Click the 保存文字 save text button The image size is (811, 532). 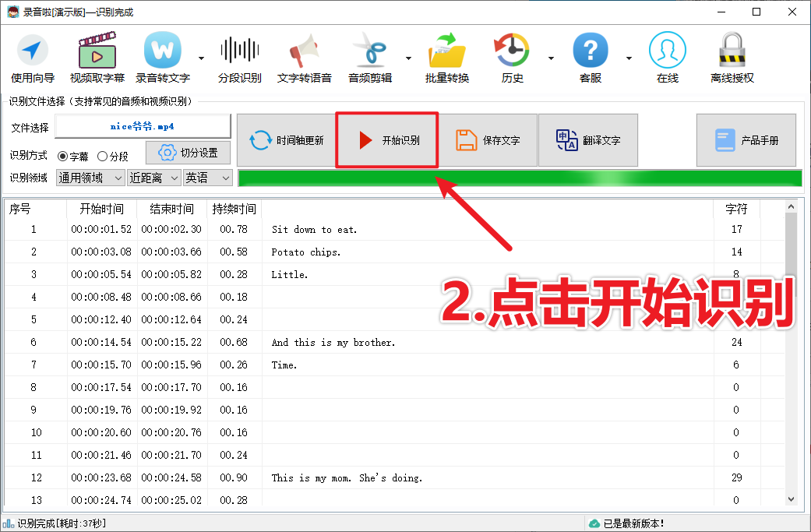(488, 140)
